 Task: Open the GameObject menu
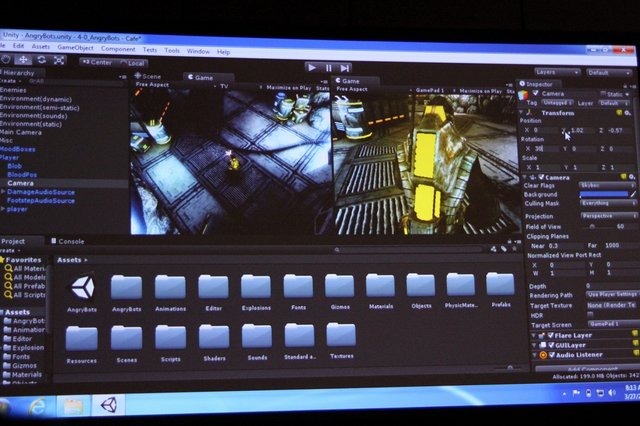[76, 47]
